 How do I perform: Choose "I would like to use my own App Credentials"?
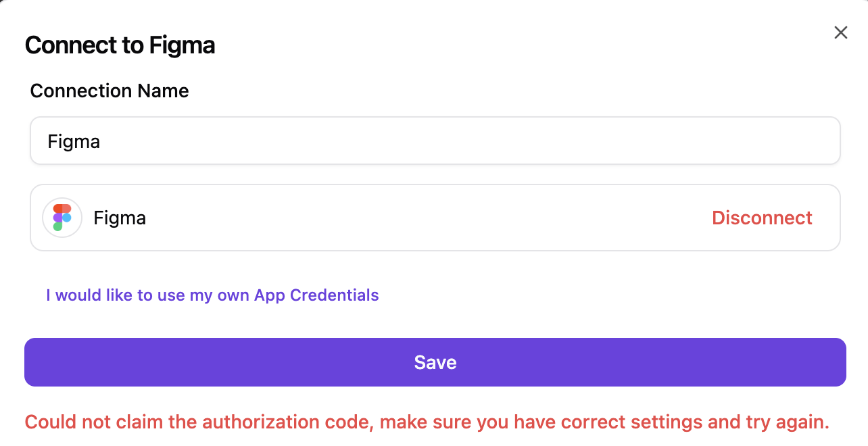[212, 295]
